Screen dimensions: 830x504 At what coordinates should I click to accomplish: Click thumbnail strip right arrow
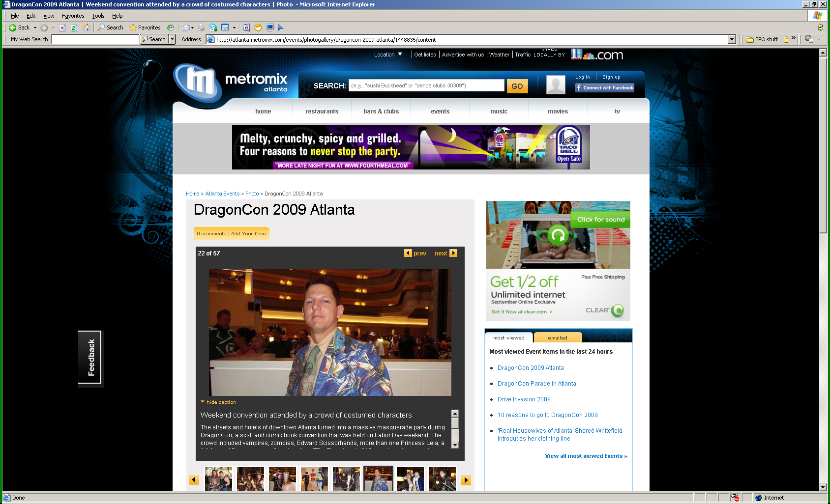466,480
